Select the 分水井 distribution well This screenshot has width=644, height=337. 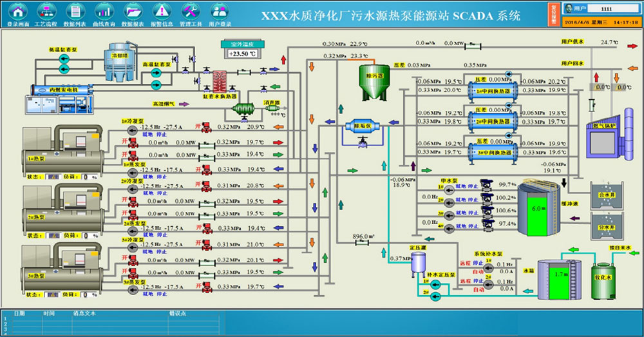click(607, 226)
